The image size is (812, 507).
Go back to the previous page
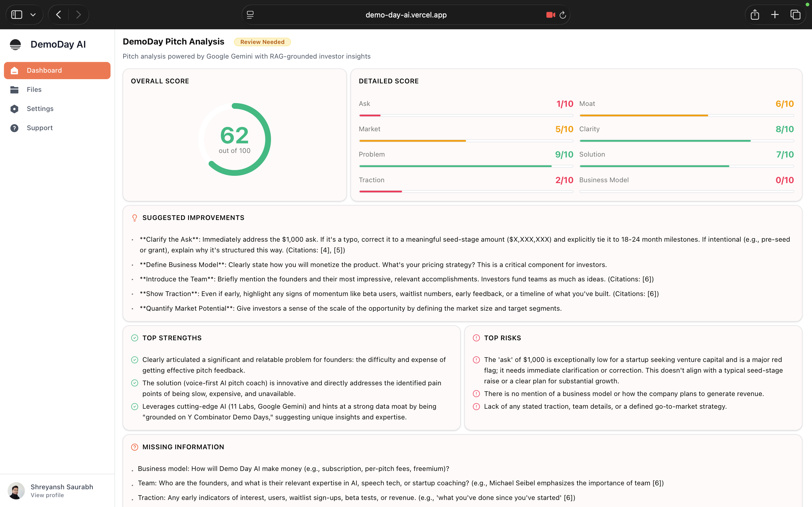click(x=59, y=14)
